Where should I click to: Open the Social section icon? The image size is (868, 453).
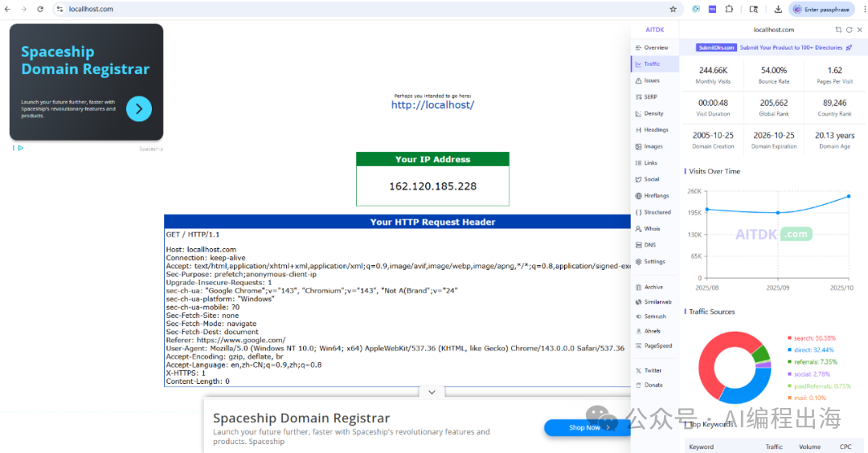[638, 179]
